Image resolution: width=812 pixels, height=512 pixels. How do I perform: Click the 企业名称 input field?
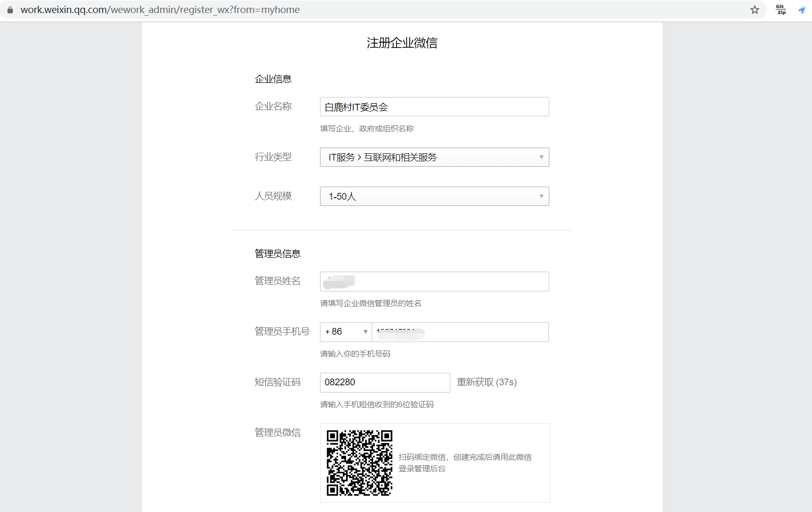click(435, 107)
